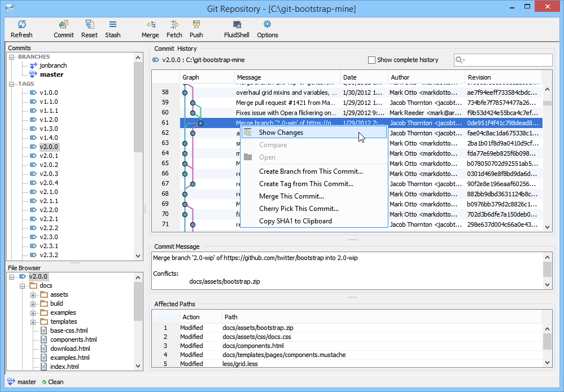Select Cherry Pick This Commit menu entry
Screen dimensions: 564x392
(299, 209)
